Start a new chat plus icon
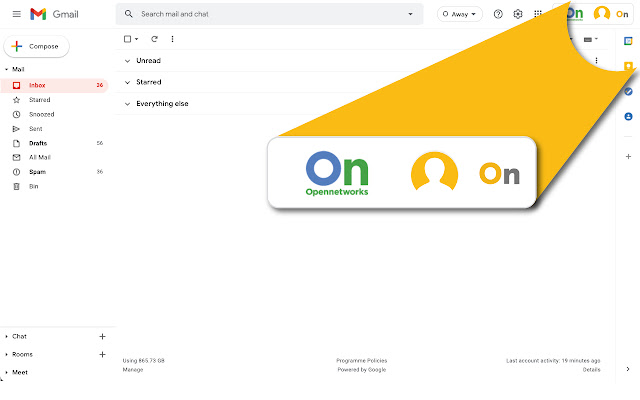The height and width of the screenshot is (400, 640). pyautogui.click(x=102, y=337)
